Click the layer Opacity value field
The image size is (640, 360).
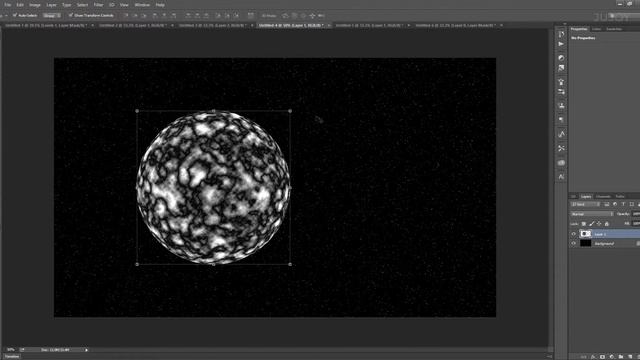click(636, 214)
